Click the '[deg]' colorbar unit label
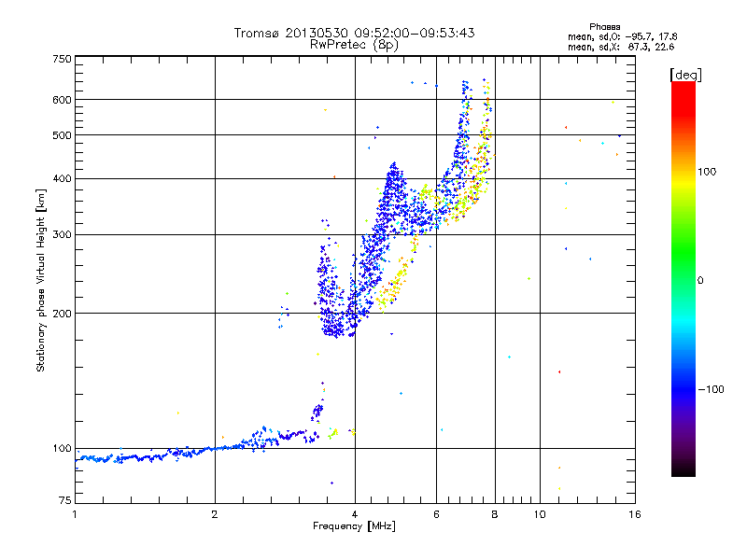 (x=685, y=75)
